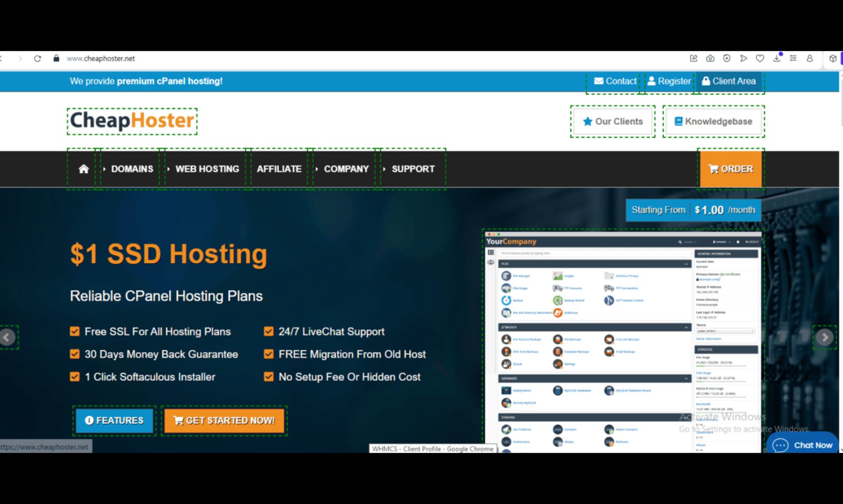This screenshot has width=843, height=504.
Task: Click the home icon in navigation bar
Action: [84, 169]
